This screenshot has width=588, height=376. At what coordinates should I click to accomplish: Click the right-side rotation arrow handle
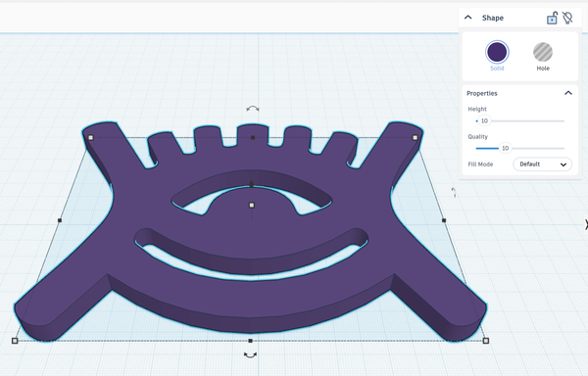(x=454, y=193)
